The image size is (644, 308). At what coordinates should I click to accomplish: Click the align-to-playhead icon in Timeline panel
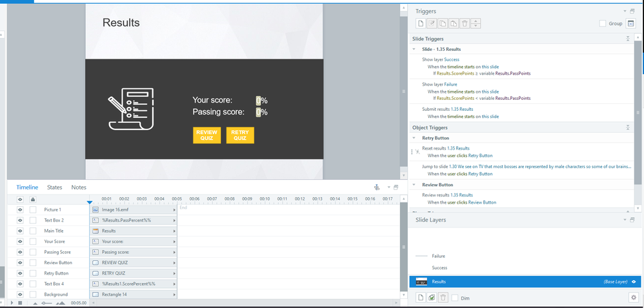[x=377, y=188]
